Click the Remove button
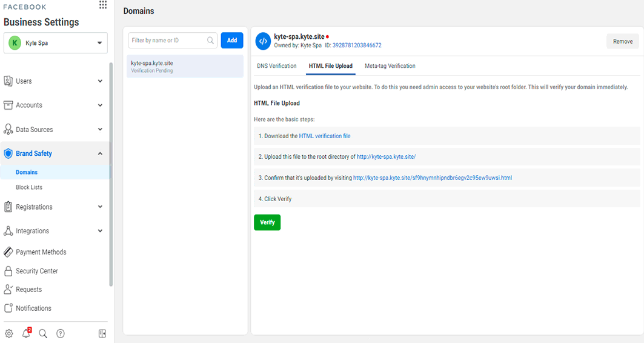This screenshot has height=343, width=644. point(623,41)
